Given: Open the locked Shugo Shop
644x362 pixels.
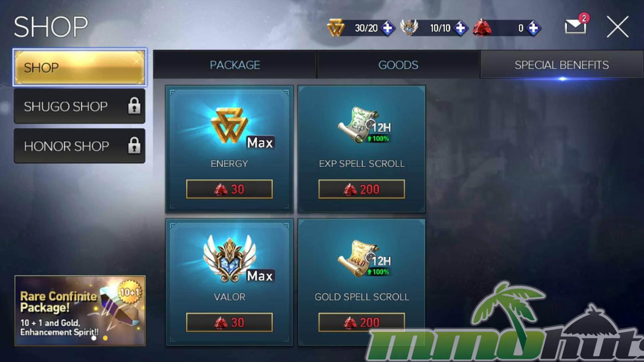Looking at the screenshot, I should click(x=79, y=106).
